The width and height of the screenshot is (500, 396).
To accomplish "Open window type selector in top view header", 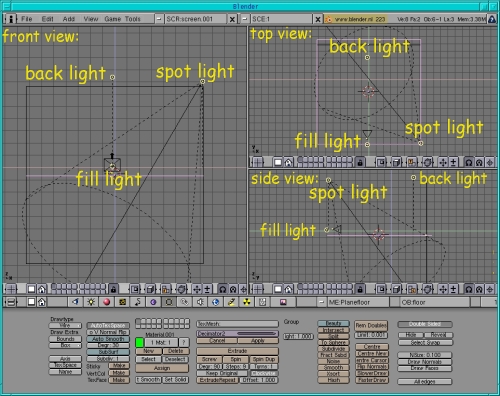I will (x=257, y=162).
